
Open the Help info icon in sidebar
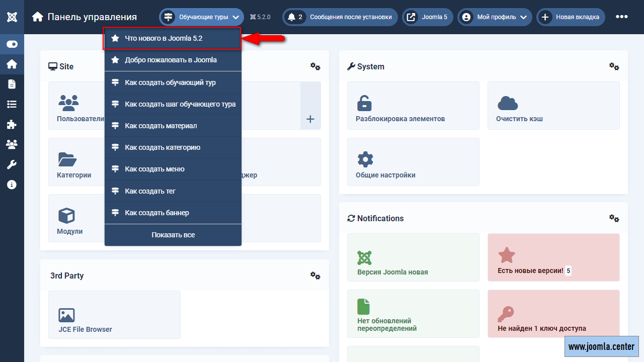12,185
